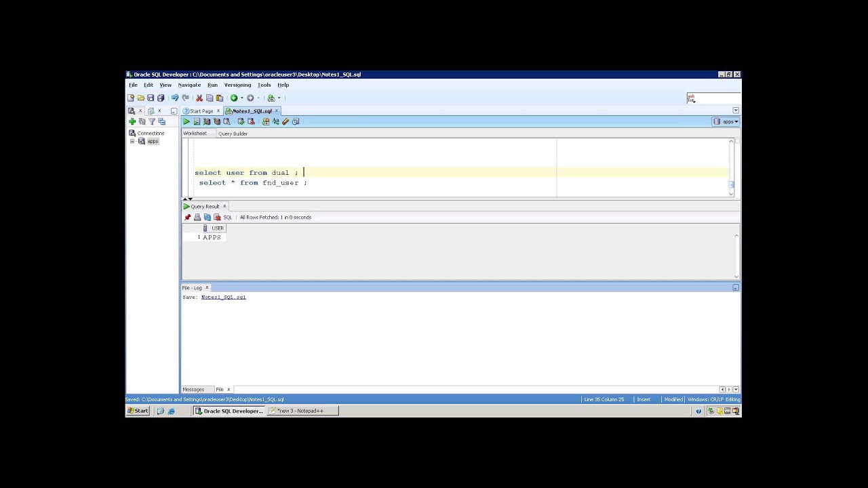
Task: Click in the search field at top right
Action: (x=713, y=98)
